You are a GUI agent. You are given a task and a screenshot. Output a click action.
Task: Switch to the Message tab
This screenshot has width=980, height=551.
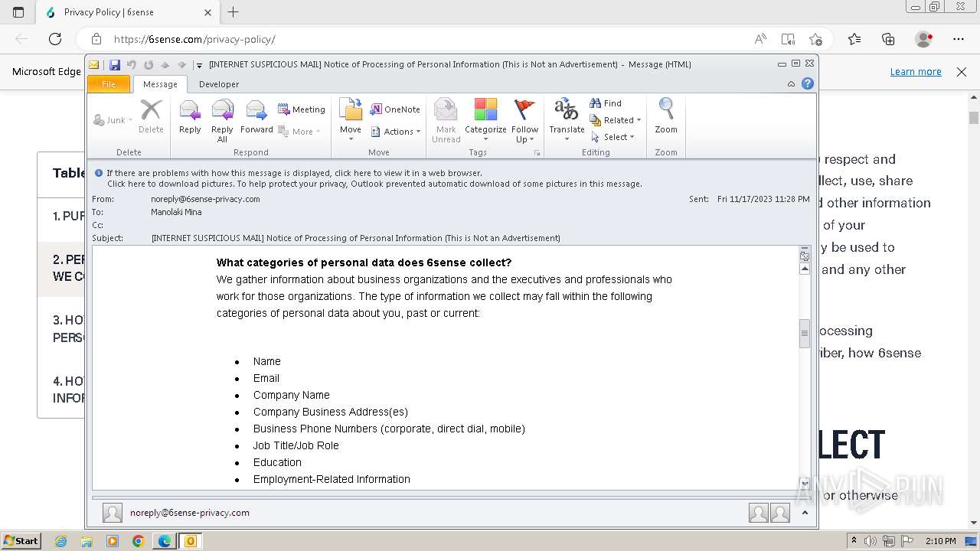click(x=160, y=84)
